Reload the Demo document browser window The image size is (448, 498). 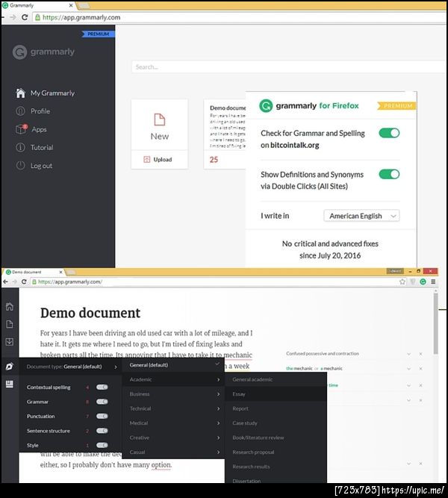pos(24,281)
